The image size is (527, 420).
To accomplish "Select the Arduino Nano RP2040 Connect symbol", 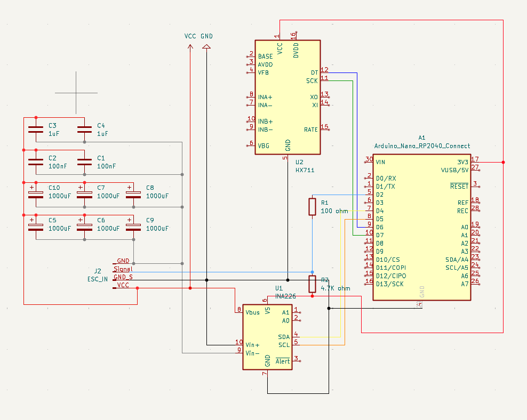I will coord(422,227).
